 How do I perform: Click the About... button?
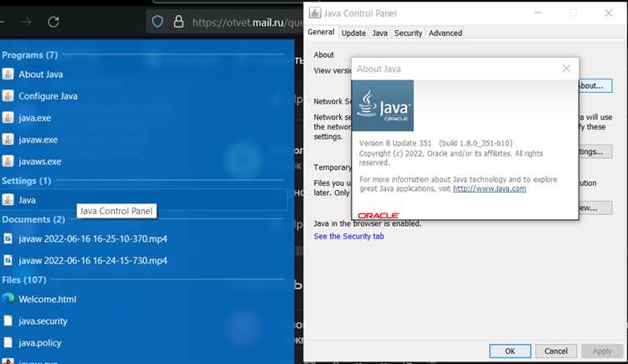click(x=595, y=85)
